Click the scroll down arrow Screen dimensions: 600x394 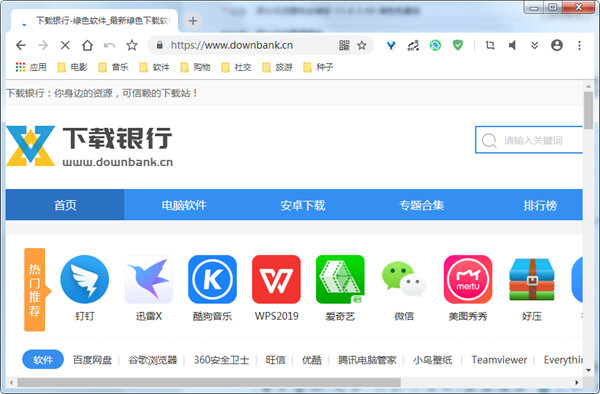click(x=589, y=370)
